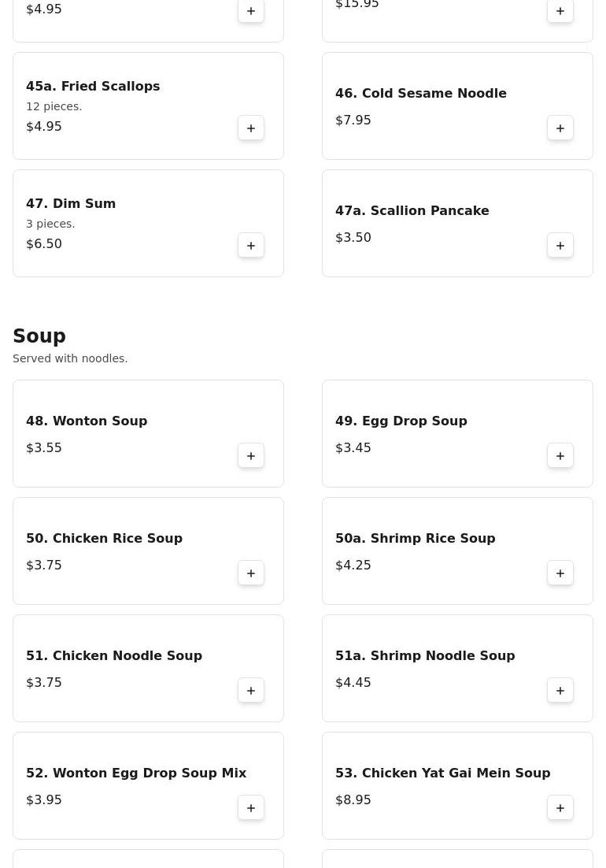
Task: Tap plus button for Shrimp Rice Soup
Action: pyautogui.click(x=560, y=573)
